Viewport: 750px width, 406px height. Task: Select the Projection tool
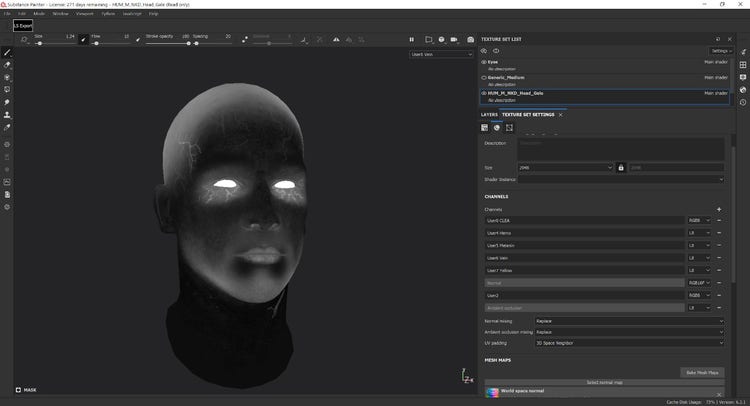tap(7, 77)
